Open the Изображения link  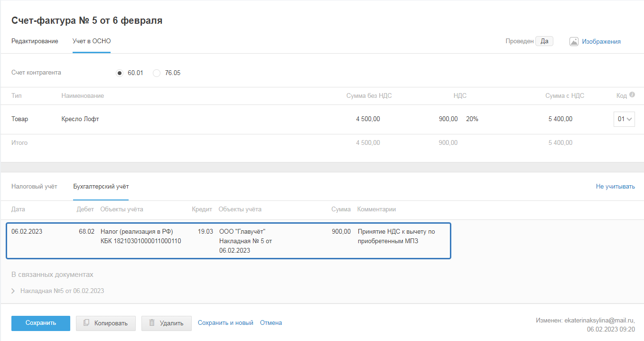coord(601,41)
